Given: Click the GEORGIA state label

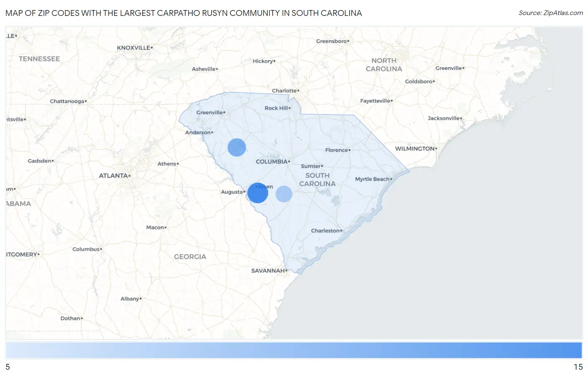Looking at the screenshot, I should [x=190, y=257].
